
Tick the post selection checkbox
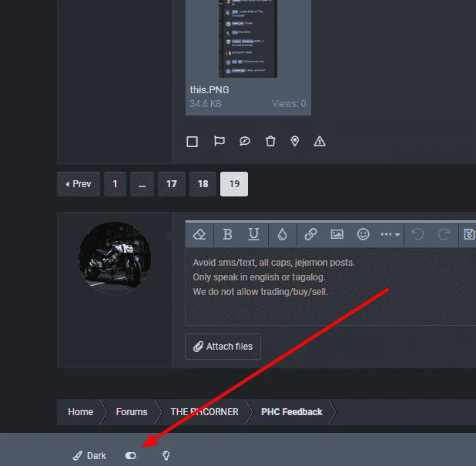pyautogui.click(x=192, y=142)
